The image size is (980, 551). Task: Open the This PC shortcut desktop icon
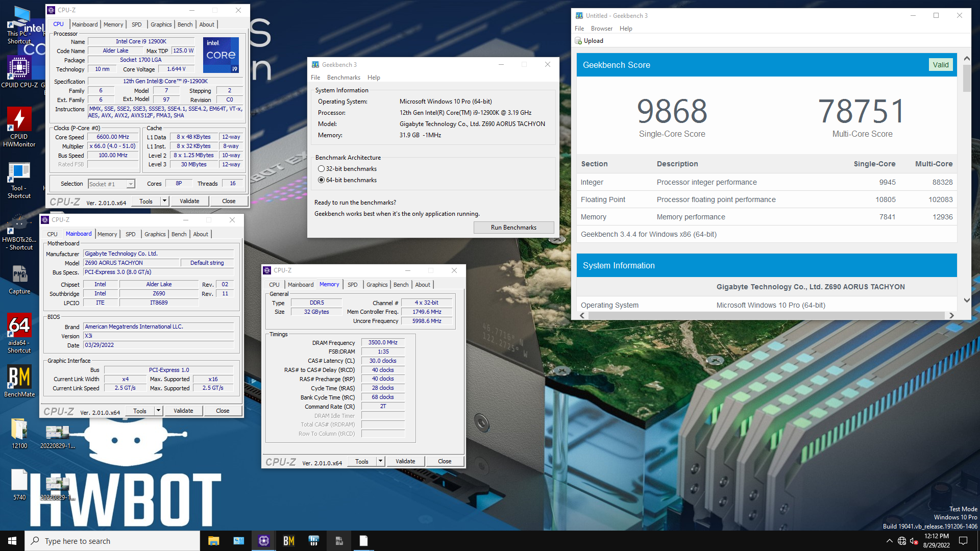coord(19,26)
